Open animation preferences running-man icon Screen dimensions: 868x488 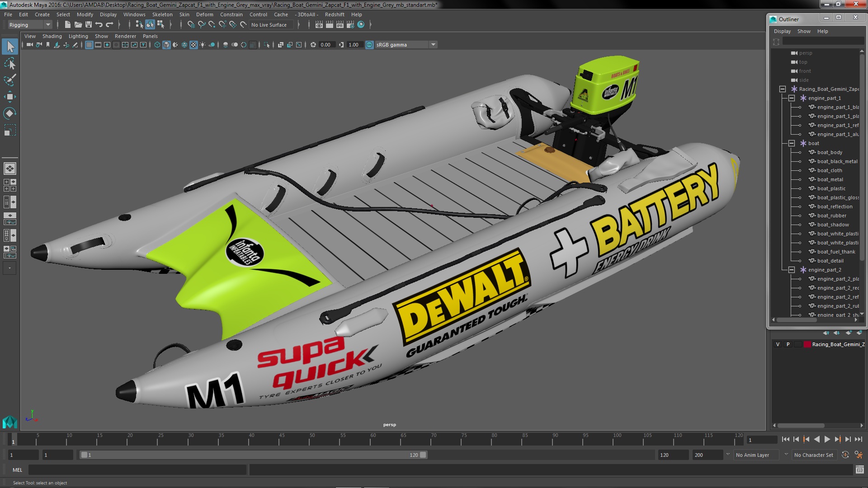tap(858, 455)
